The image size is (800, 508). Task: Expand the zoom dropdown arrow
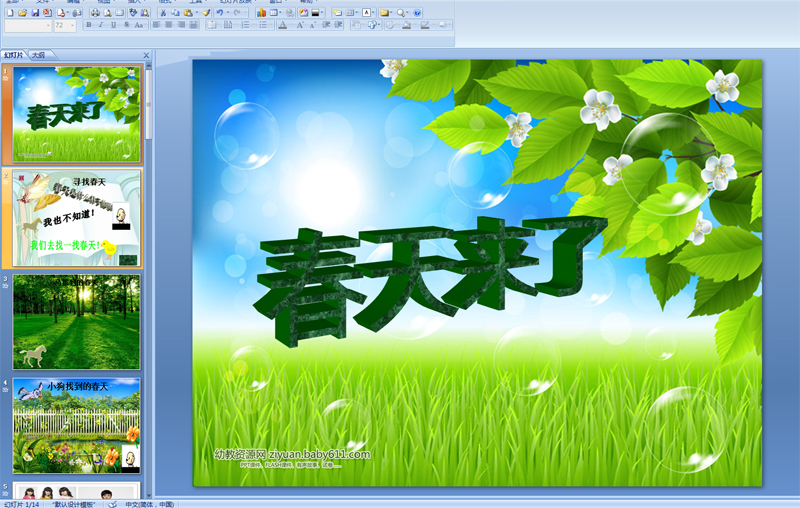408,13
